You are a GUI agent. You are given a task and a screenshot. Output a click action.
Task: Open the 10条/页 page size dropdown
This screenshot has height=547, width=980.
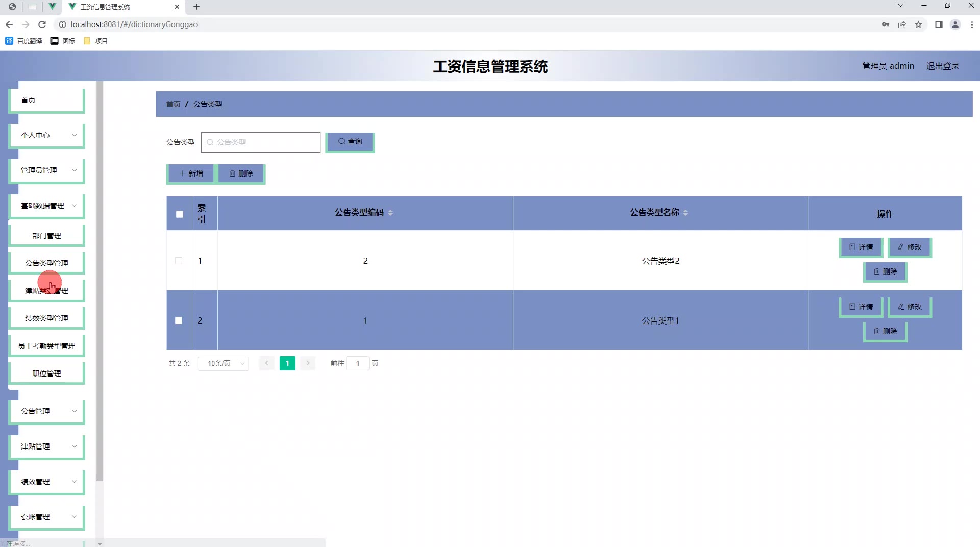click(x=223, y=363)
